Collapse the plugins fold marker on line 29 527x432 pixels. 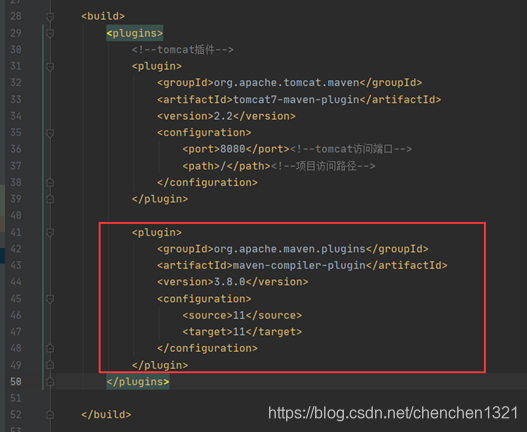pos(50,33)
